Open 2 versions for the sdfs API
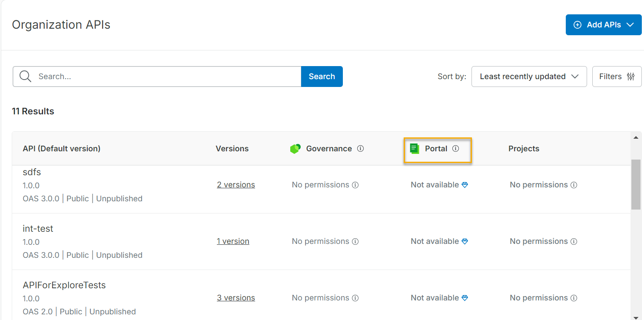 coord(236,184)
